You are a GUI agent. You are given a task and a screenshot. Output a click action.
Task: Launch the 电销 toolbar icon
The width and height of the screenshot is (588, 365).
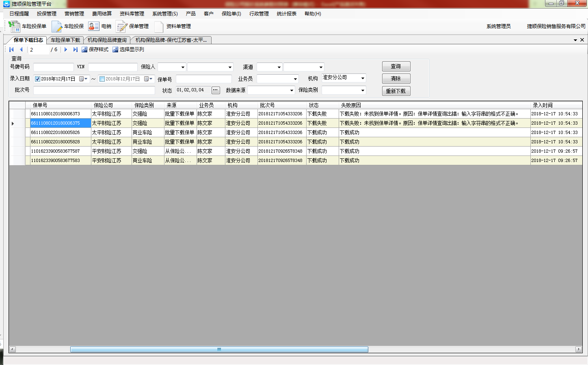94,26
